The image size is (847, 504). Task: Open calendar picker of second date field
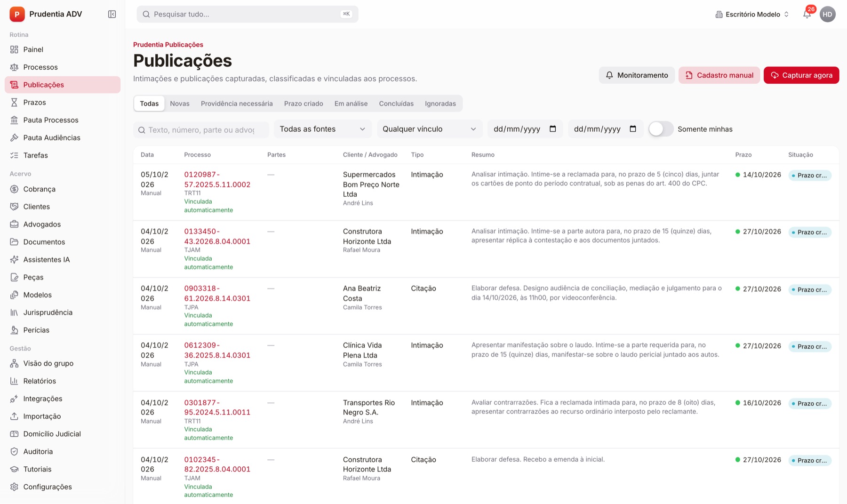pyautogui.click(x=633, y=129)
